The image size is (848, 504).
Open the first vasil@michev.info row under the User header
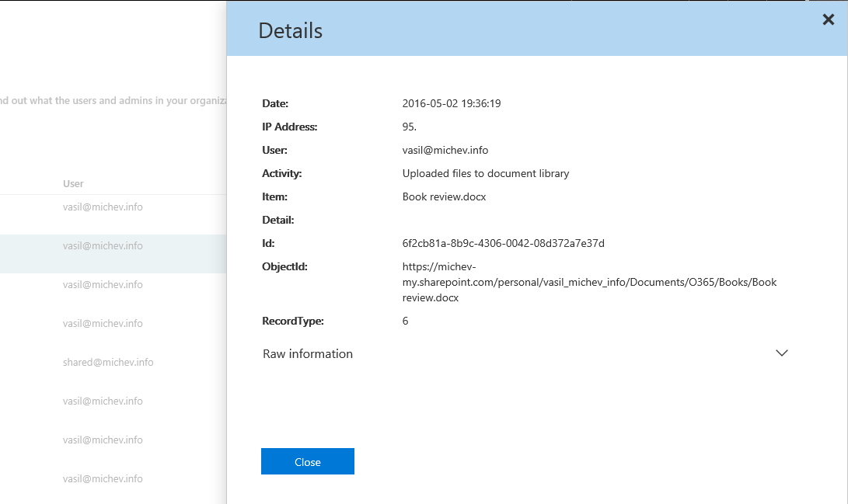point(103,207)
